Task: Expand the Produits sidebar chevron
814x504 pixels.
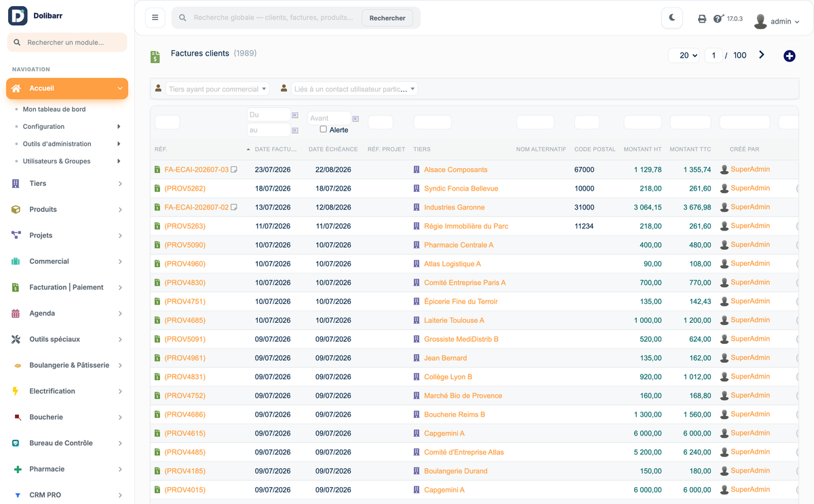Action: 120,210
